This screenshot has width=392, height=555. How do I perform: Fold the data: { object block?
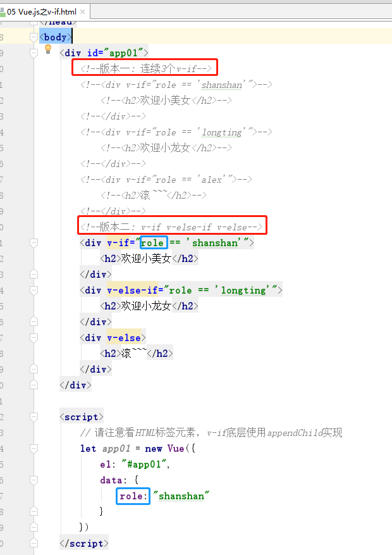pyautogui.click(x=34, y=480)
